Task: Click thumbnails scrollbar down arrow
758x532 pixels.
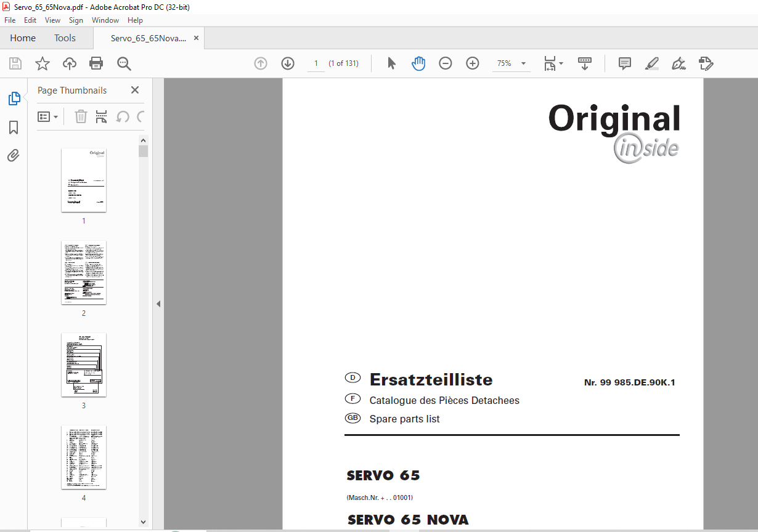Action: [x=143, y=522]
